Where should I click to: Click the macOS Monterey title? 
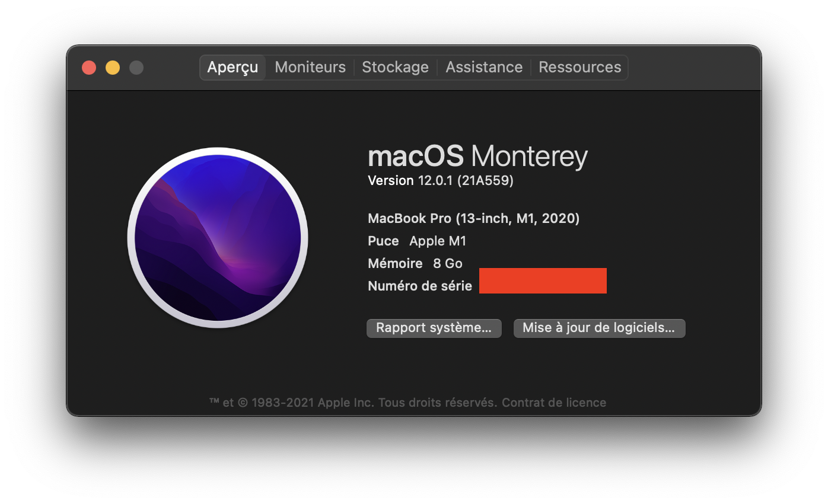(x=477, y=157)
